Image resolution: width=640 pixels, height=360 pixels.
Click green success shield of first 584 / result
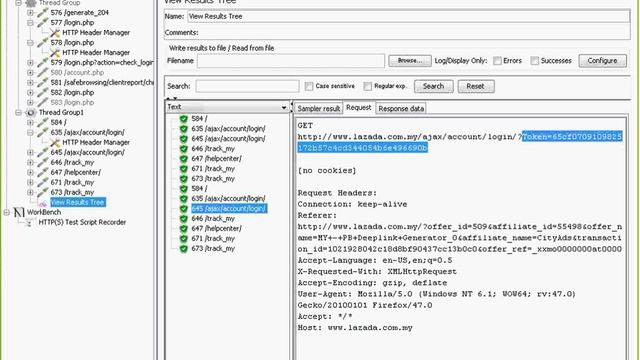coord(184,119)
